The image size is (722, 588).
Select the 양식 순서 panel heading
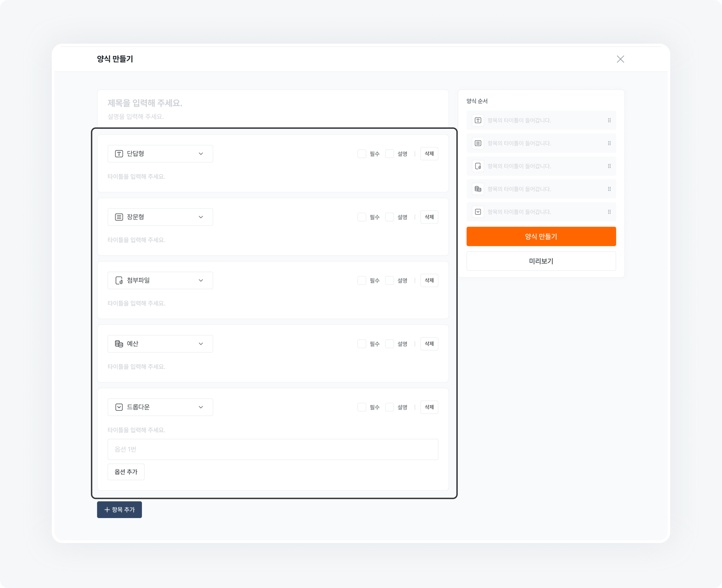click(477, 101)
